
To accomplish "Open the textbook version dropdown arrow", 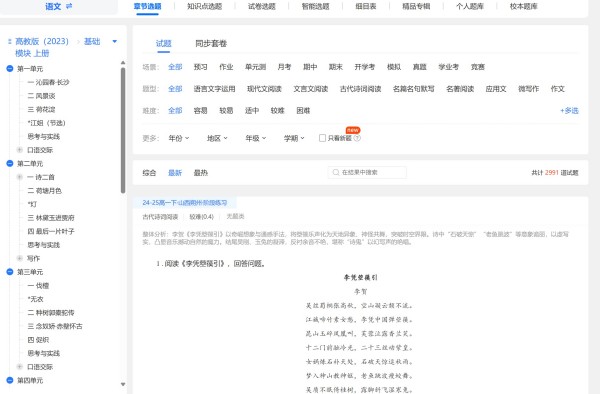I will pyautogui.click(x=114, y=41).
